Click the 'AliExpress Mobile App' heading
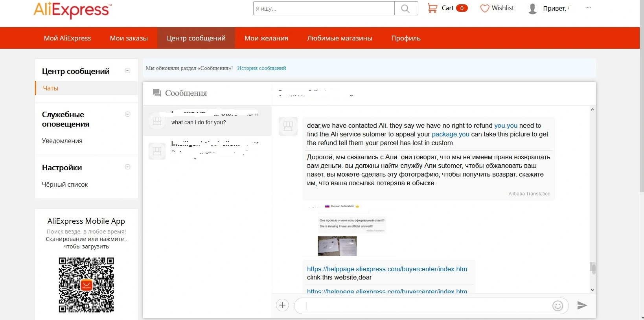Viewport: 644px width, 320px height. tap(86, 221)
